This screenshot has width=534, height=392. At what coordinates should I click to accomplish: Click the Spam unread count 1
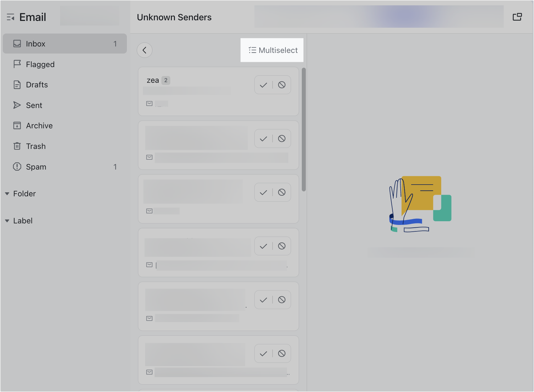115,167
